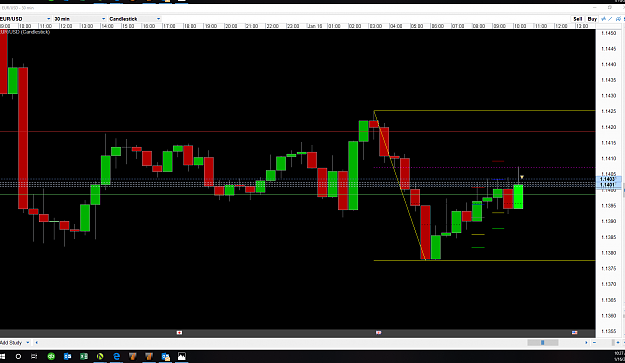Click the US flag event marker on timeline

pos(574,332)
